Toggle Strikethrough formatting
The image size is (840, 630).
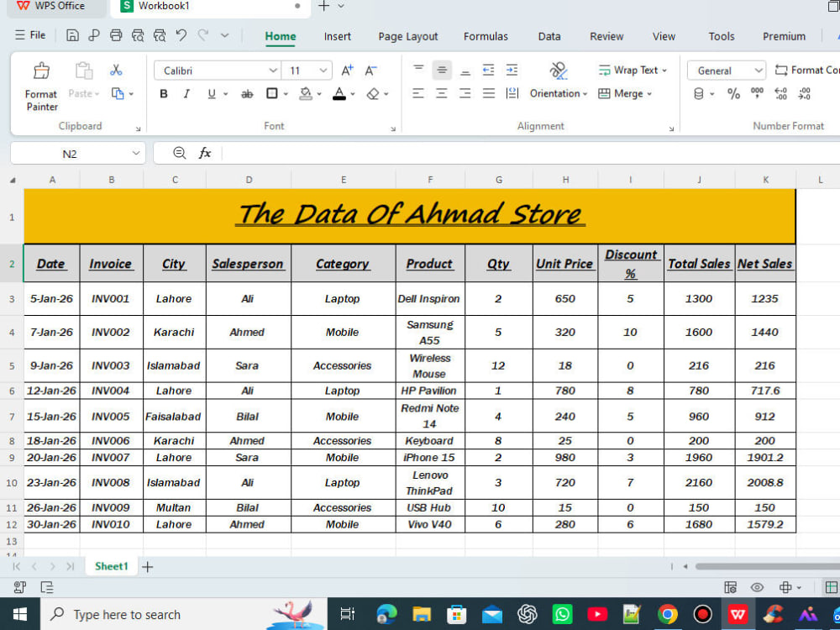point(247,94)
